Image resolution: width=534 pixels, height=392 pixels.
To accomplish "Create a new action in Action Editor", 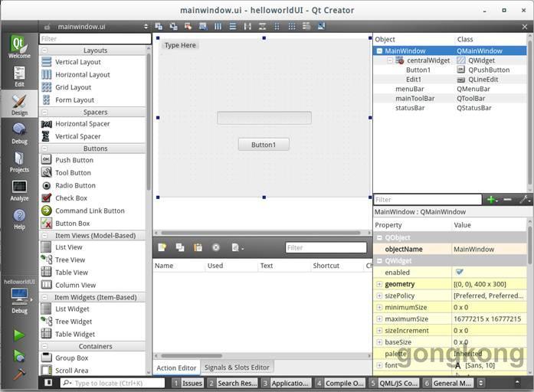I will [x=162, y=247].
